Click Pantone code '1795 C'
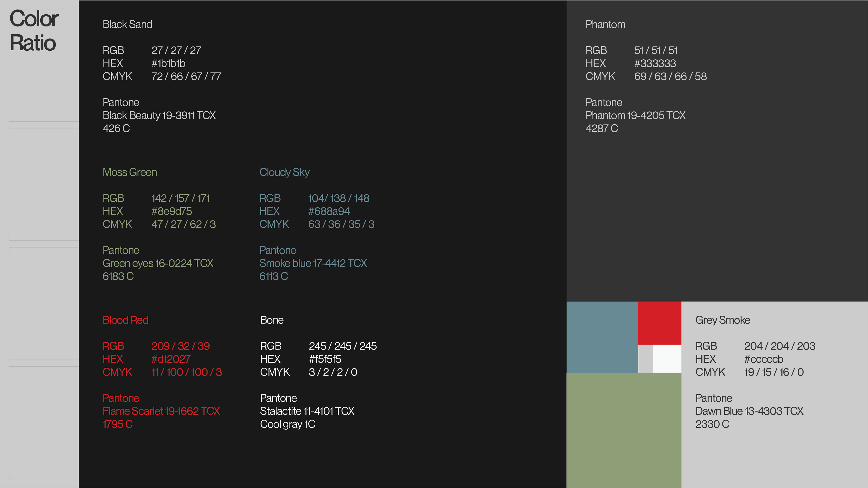 [x=118, y=424]
